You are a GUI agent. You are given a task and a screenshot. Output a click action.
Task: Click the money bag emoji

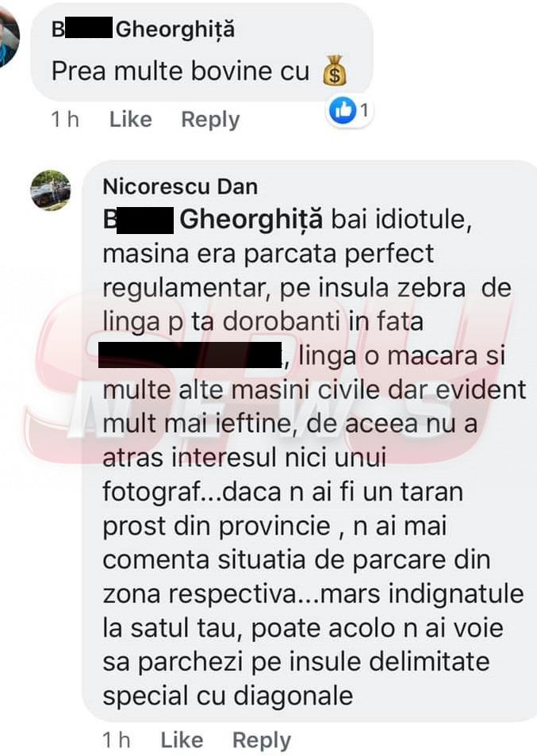pyautogui.click(x=334, y=71)
